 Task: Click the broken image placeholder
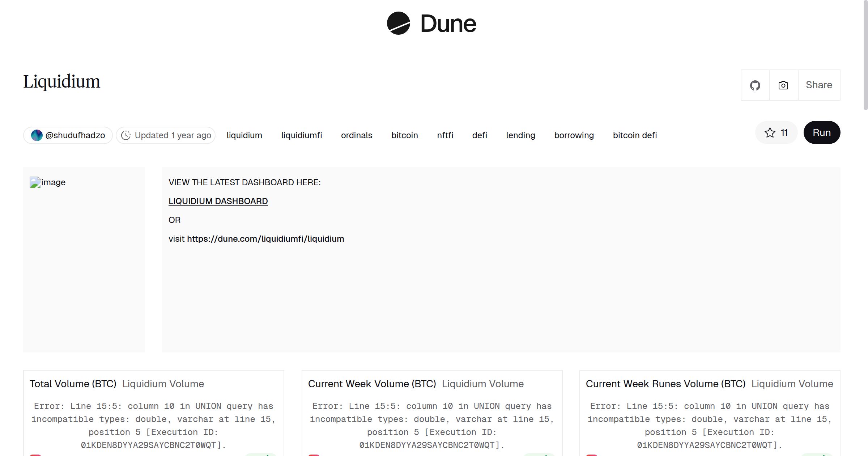coord(35,182)
